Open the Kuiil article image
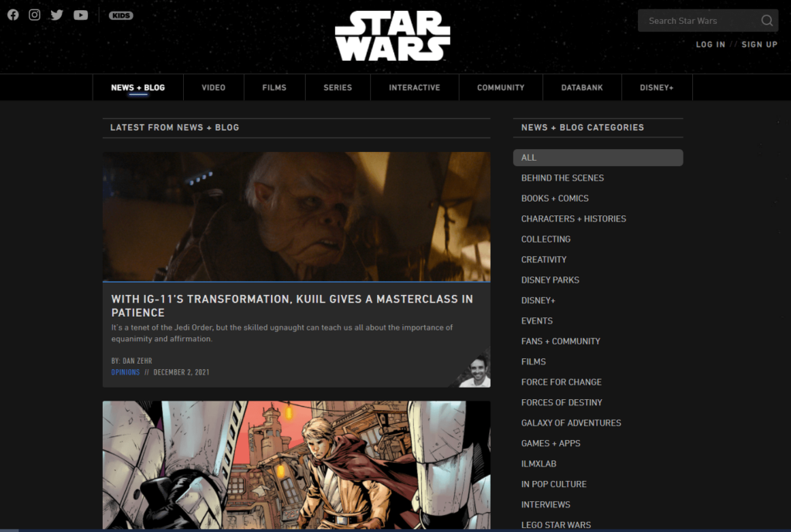 (x=296, y=216)
